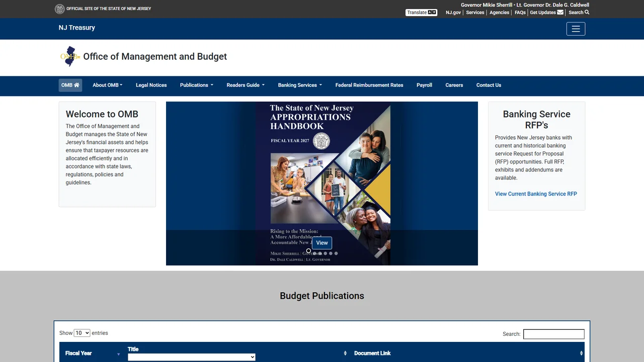The width and height of the screenshot is (644, 362).
Task: Sort by Document Link column arrows
Action: pyautogui.click(x=581, y=353)
